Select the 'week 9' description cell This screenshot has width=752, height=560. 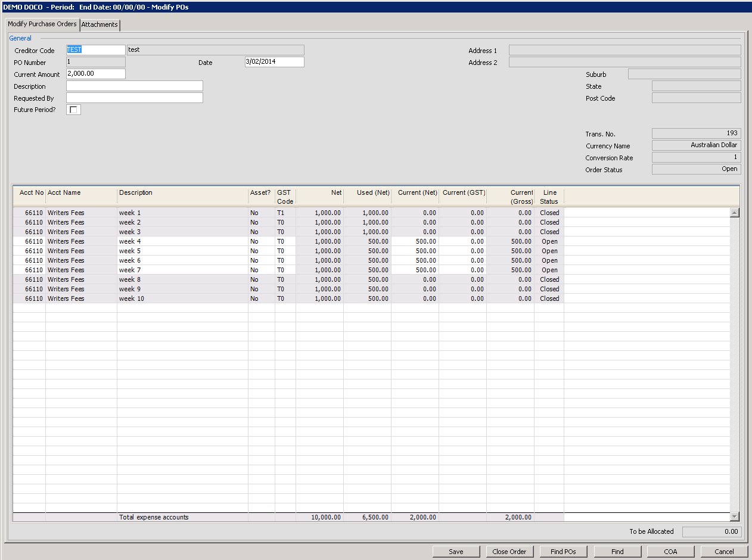pos(183,289)
